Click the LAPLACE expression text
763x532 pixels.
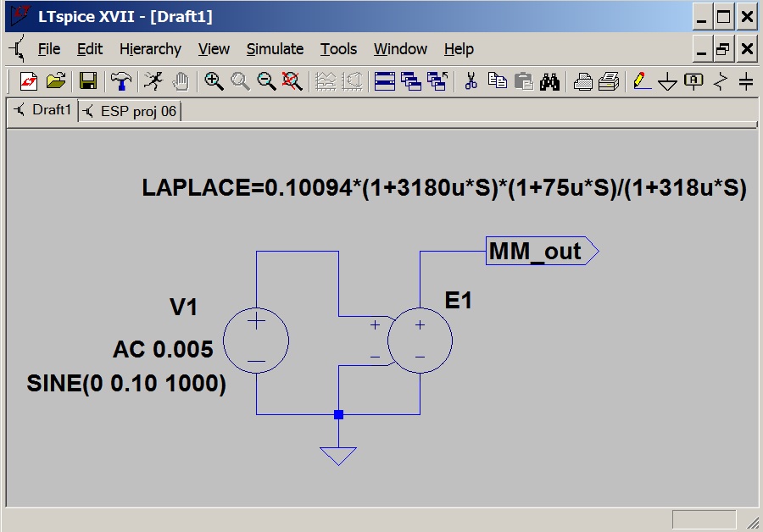coord(443,188)
